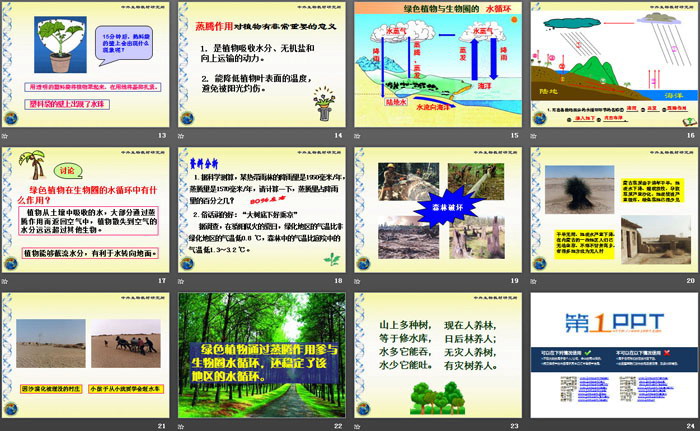The image size is (700, 431).
Task: Click the slide number 18 label
Action: pyautogui.click(x=338, y=281)
